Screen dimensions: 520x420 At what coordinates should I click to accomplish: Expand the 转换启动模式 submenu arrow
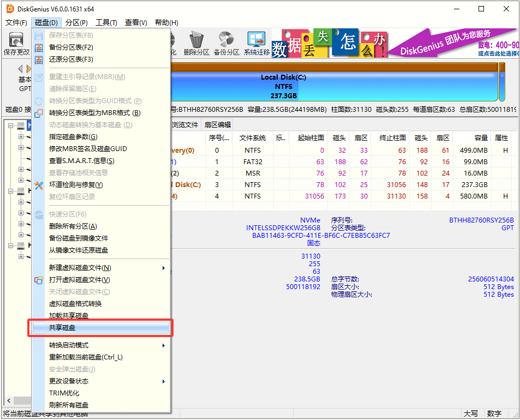[163, 345]
